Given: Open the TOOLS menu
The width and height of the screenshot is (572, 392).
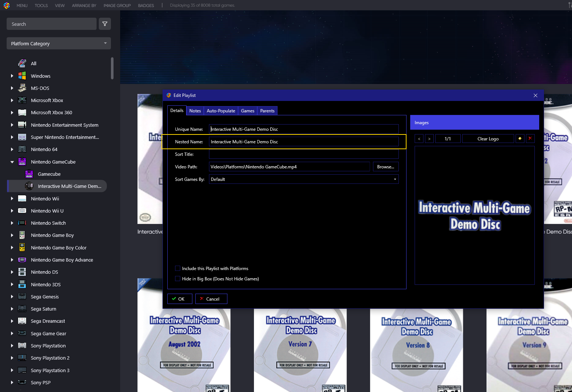Looking at the screenshot, I should (x=41, y=6).
